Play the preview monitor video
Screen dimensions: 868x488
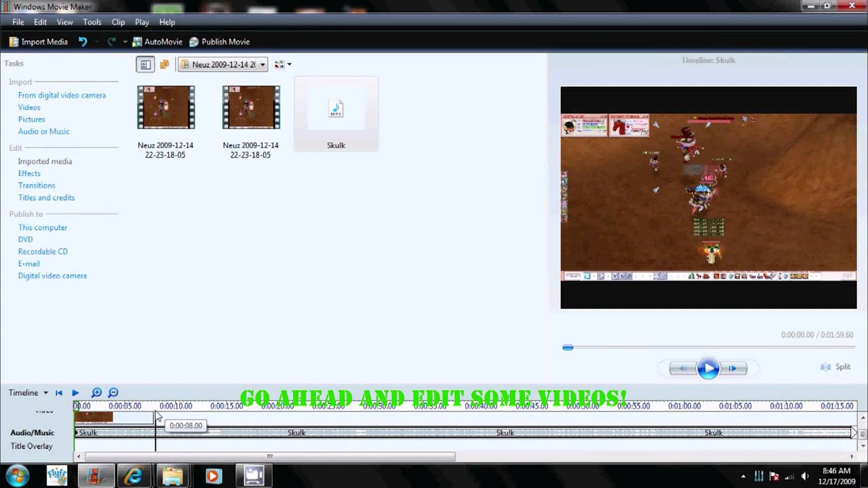pos(708,369)
